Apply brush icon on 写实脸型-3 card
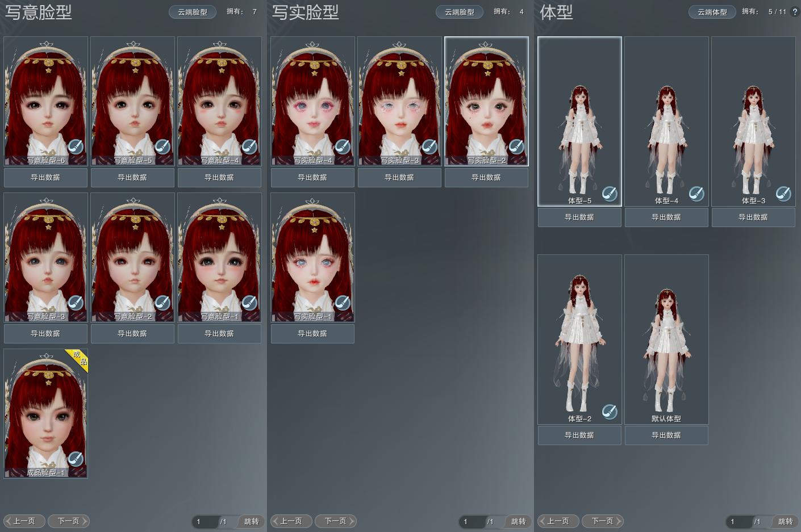The height and width of the screenshot is (532, 801). (429, 146)
